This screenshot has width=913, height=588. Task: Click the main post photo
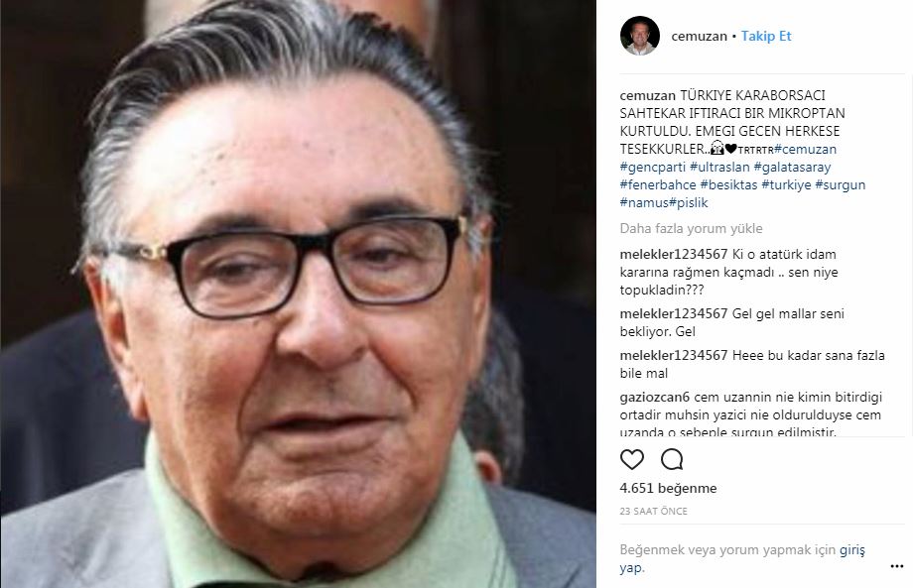[x=298, y=294]
